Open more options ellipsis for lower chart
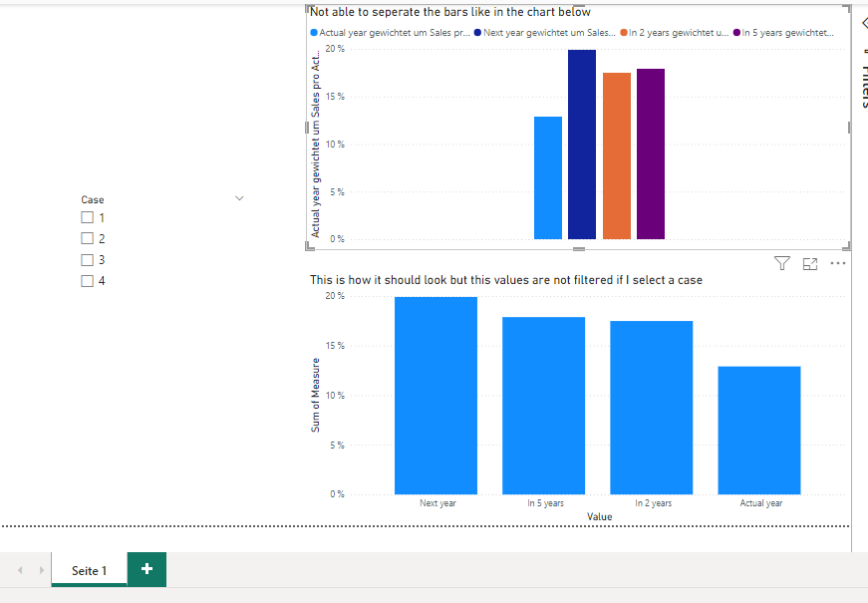Image resolution: width=868 pixels, height=603 pixels. pyautogui.click(x=838, y=263)
